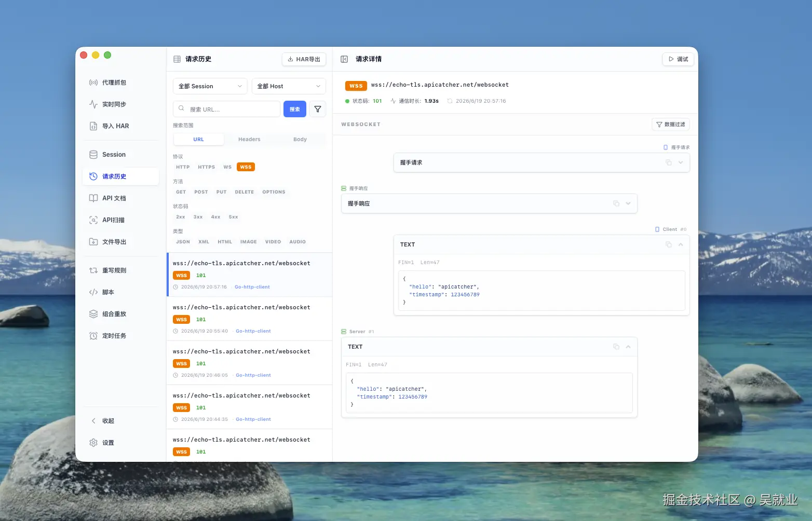Toggle the PUT method filter
The width and height of the screenshot is (812, 521).
click(x=222, y=192)
